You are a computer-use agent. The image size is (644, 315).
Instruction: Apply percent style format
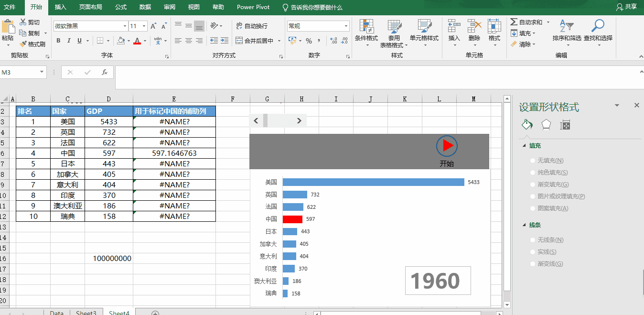pyautogui.click(x=309, y=41)
